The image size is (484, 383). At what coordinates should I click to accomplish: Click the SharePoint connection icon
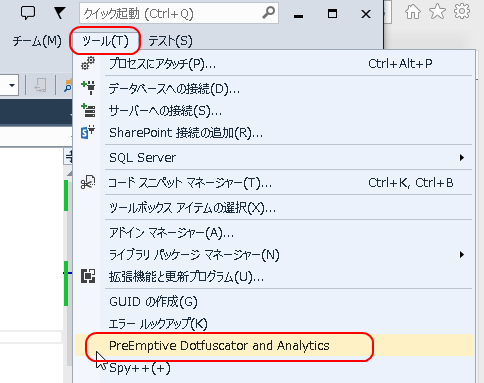tap(88, 132)
